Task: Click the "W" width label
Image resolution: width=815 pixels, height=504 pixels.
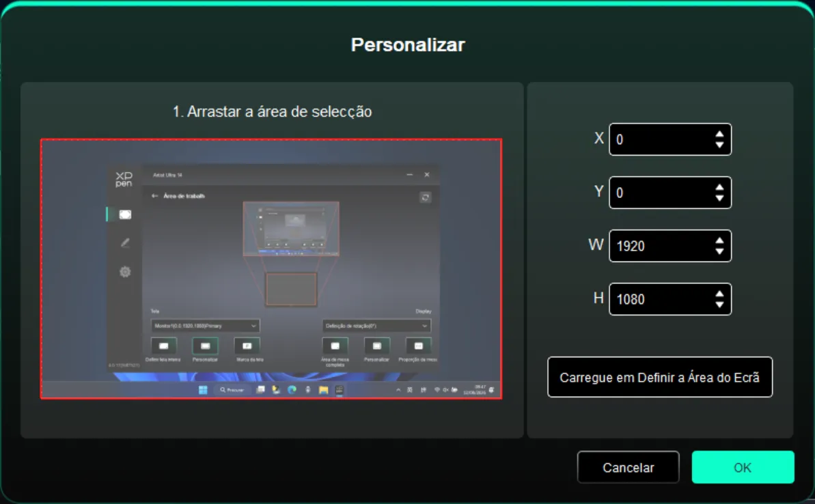Action: (596, 244)
